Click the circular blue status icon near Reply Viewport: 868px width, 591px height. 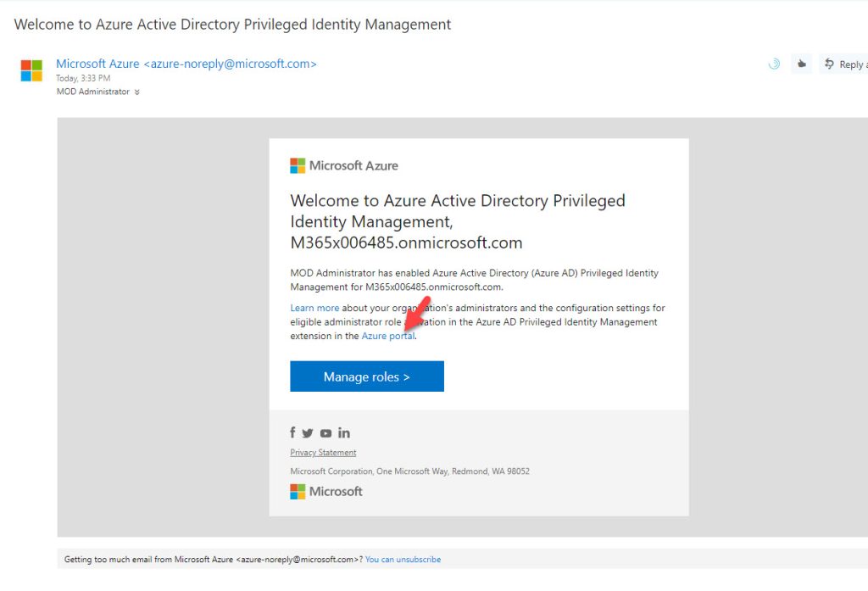[773, 63]
